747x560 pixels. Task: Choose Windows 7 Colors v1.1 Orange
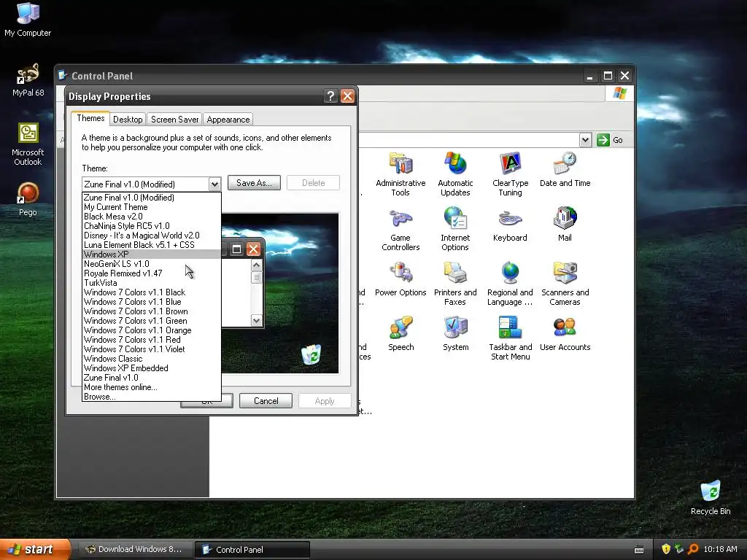[x=152, y=330]
